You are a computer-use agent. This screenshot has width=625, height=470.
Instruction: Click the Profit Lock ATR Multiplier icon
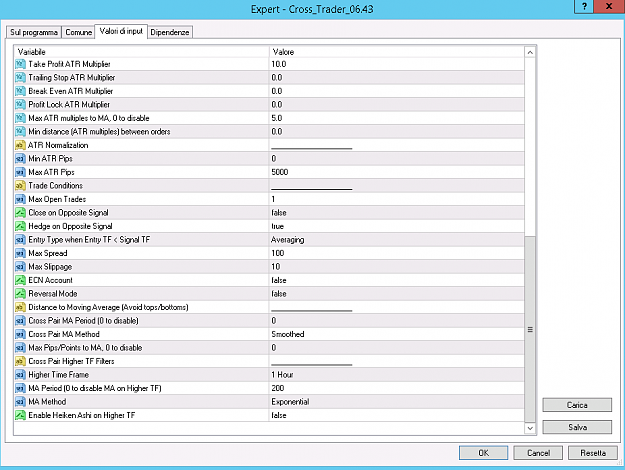pyautogui.click(x=20, y=105)
